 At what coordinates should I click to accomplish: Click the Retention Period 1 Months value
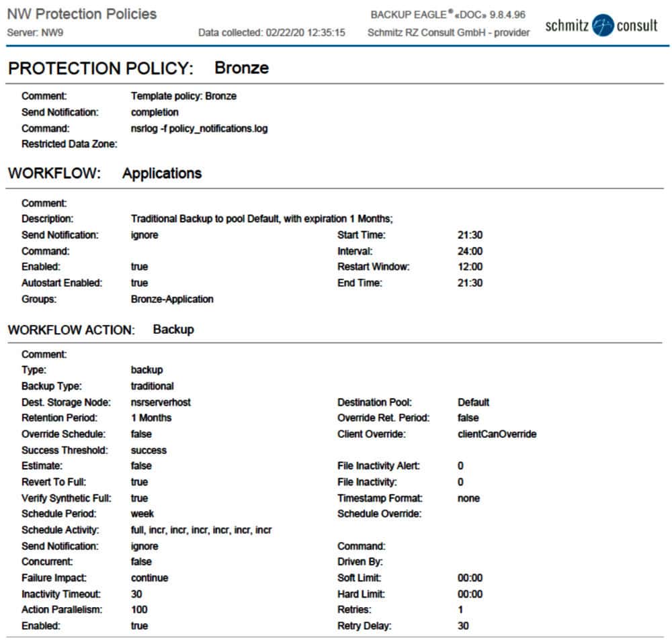pos(151,418)
